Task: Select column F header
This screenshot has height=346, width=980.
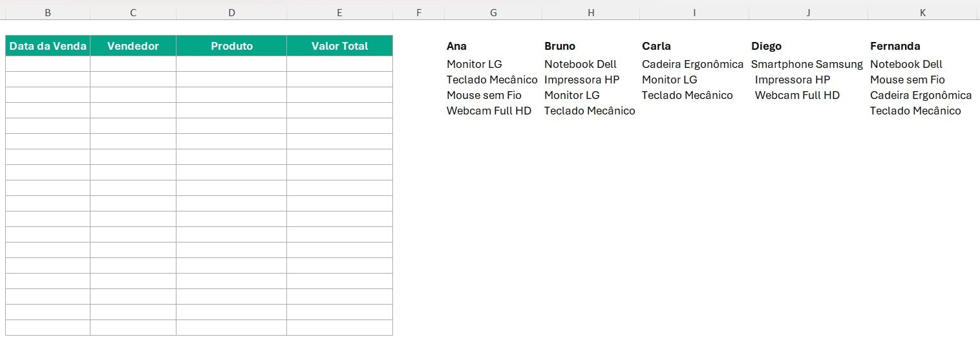Action: (x=418, y=12)
